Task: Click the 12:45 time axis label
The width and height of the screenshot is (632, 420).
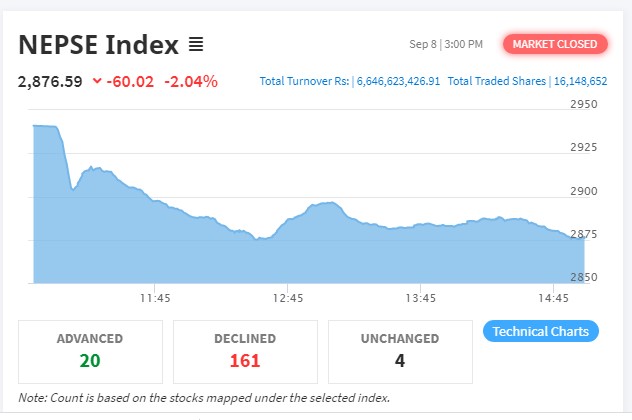Action: click(x=288, y=298)
